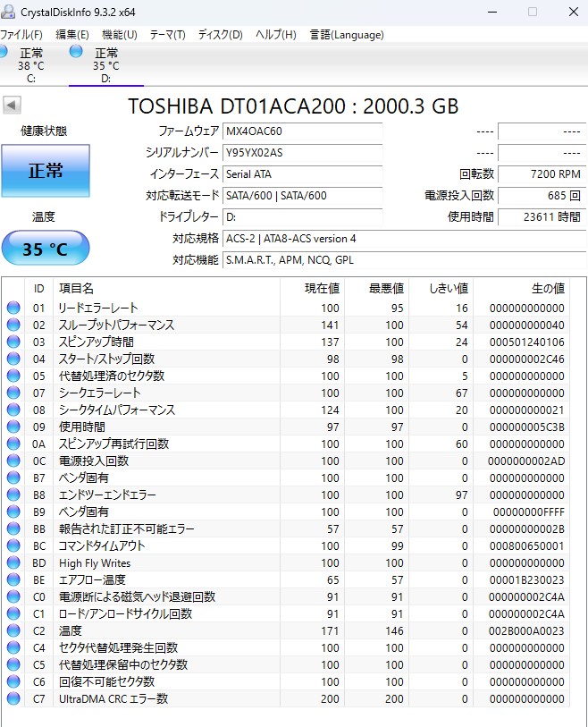Open the ファイル(F) menu
Viewport: 588px width, 727px height.
(x=21, y=35)
